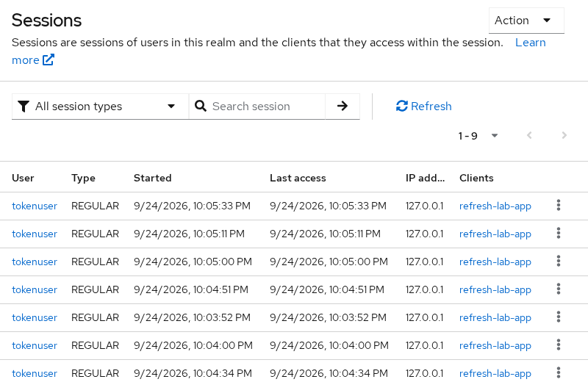Open kebab menu for 10:03:52 PM session
The width and height of the screenshot is (588, 382).
pyautogui.click(x=559, y=317)
